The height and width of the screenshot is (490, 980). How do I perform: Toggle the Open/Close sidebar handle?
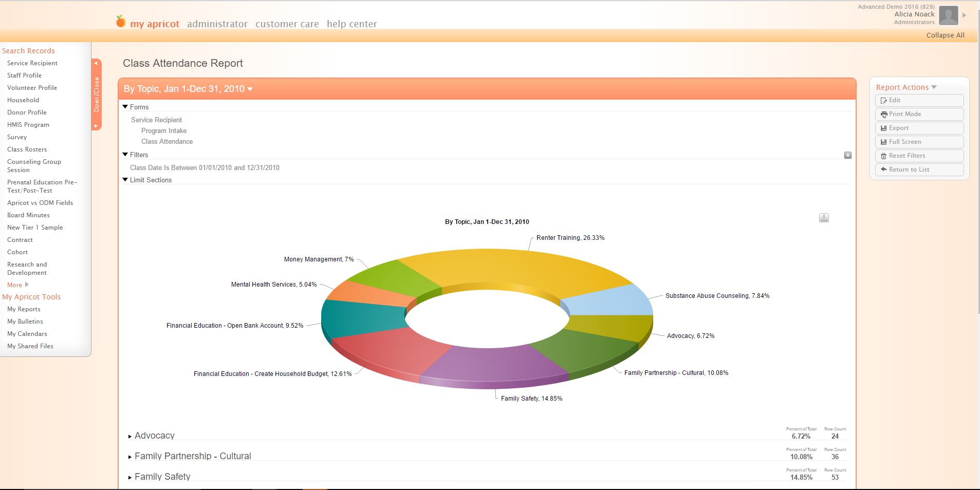96,95
